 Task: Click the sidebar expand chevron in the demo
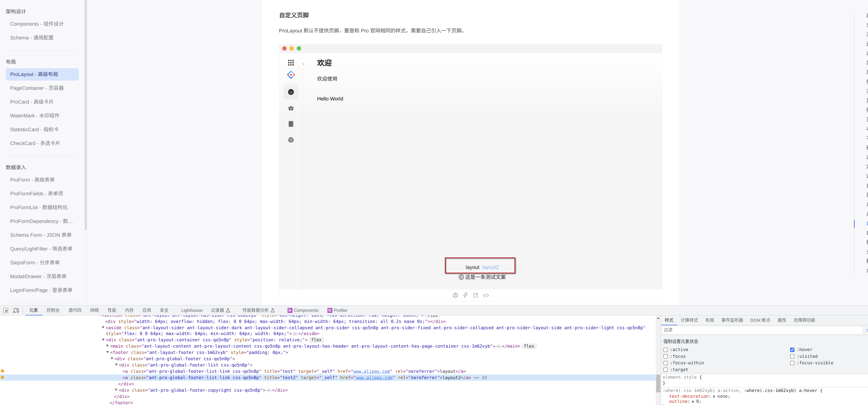click(x=303, y=64)
